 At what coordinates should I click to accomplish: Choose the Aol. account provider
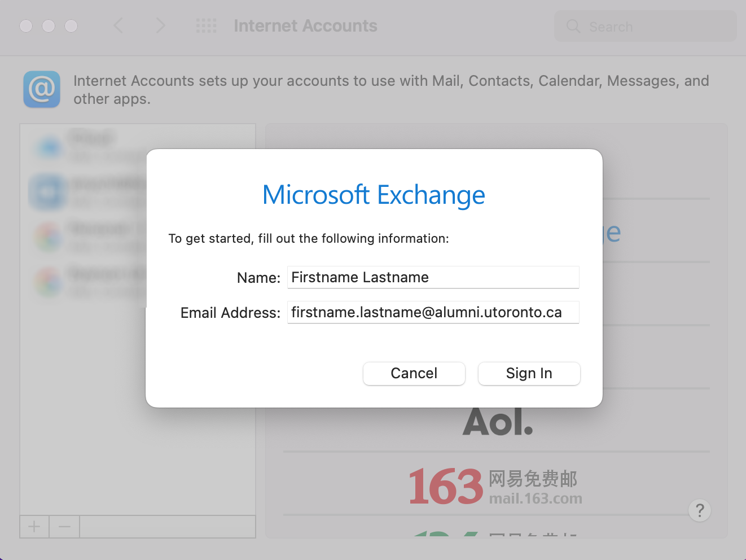(x=497, y=421)
